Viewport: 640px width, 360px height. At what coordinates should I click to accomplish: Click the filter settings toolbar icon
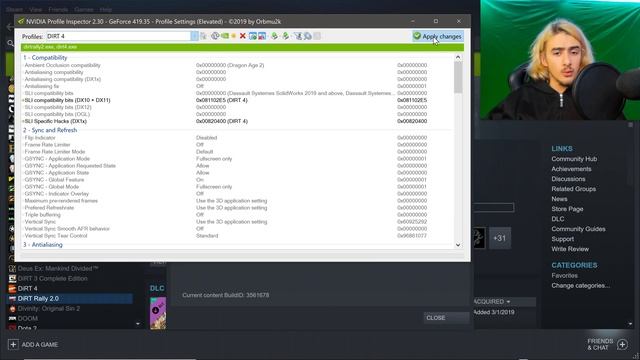(x=298, y=36)
